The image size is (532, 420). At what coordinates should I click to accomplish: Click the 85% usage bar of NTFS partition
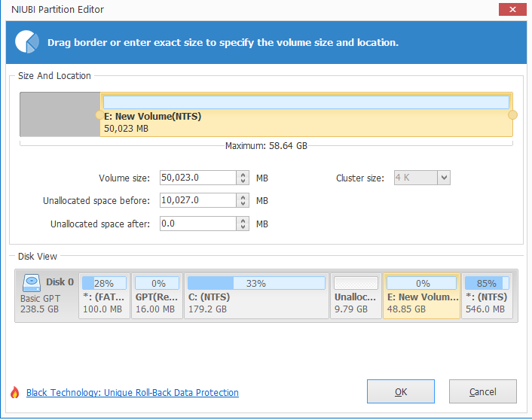tap(487, 283)
